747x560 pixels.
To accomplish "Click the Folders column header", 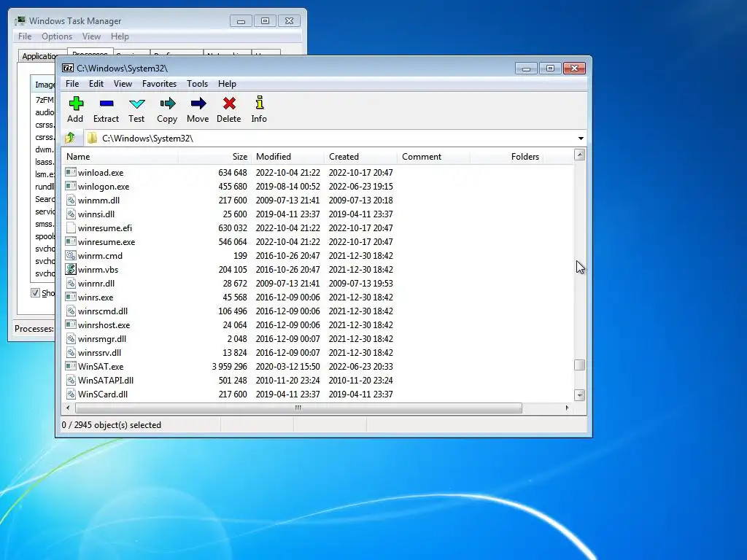I will (x=507, y=157).
